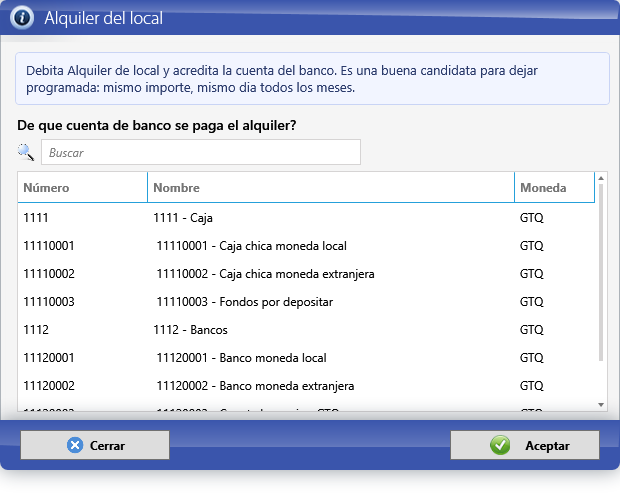Click the magnifying glass search icon
620x493 pixels.
click(26, 152)
